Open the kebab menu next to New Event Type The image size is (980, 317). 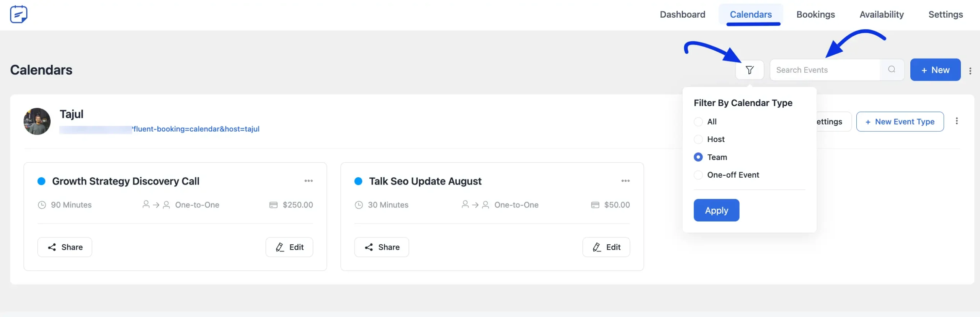tap(957, 121)
